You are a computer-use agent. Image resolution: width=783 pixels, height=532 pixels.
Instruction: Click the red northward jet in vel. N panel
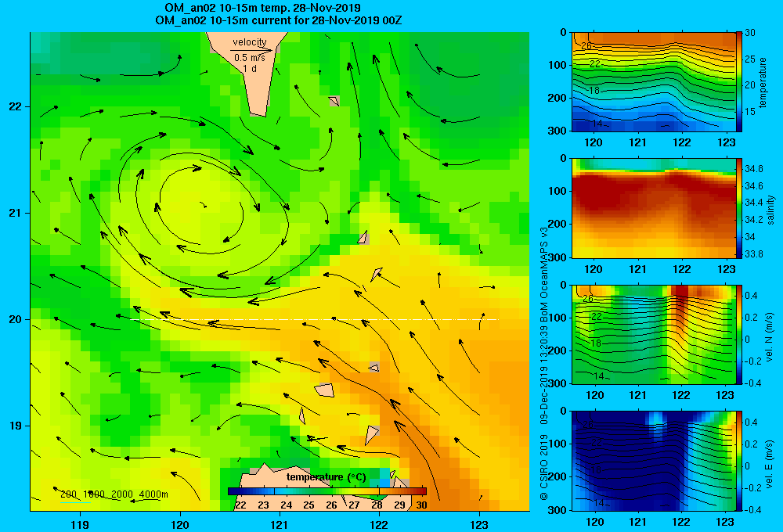(x=680, y=304)
